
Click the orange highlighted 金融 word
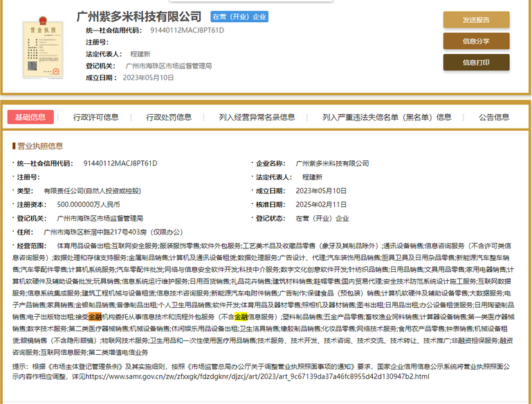(95, 317)
